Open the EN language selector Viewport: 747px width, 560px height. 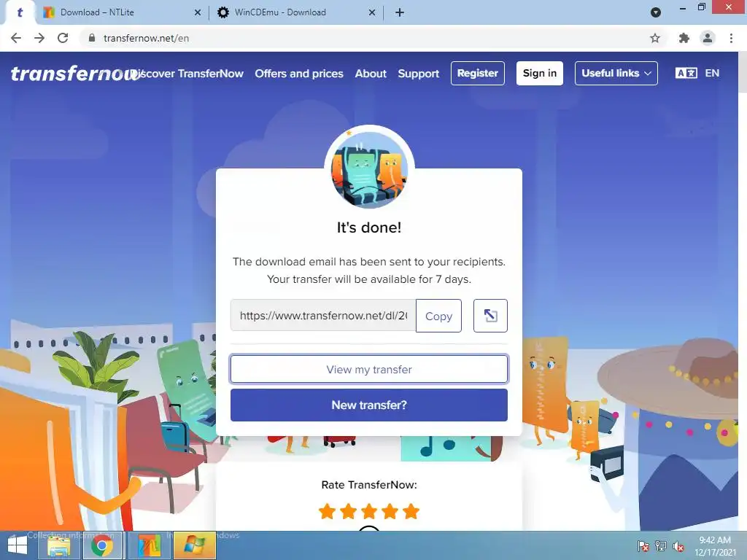click(712, 74)
